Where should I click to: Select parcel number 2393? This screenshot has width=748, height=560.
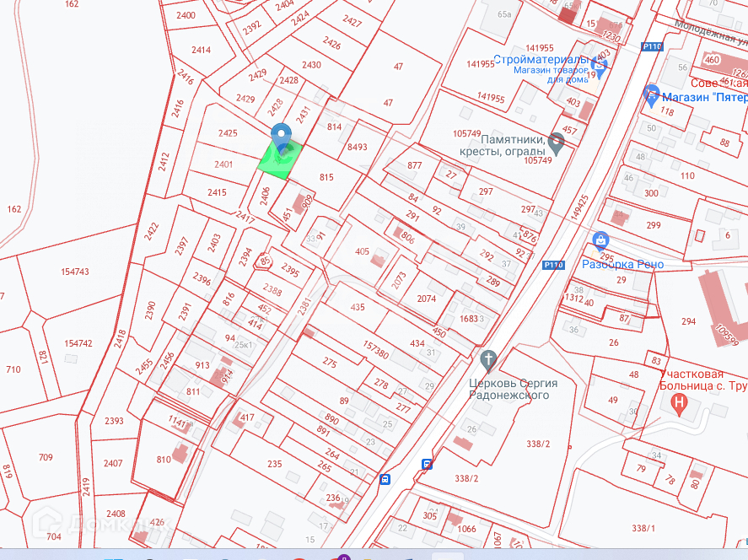(114, 421)
